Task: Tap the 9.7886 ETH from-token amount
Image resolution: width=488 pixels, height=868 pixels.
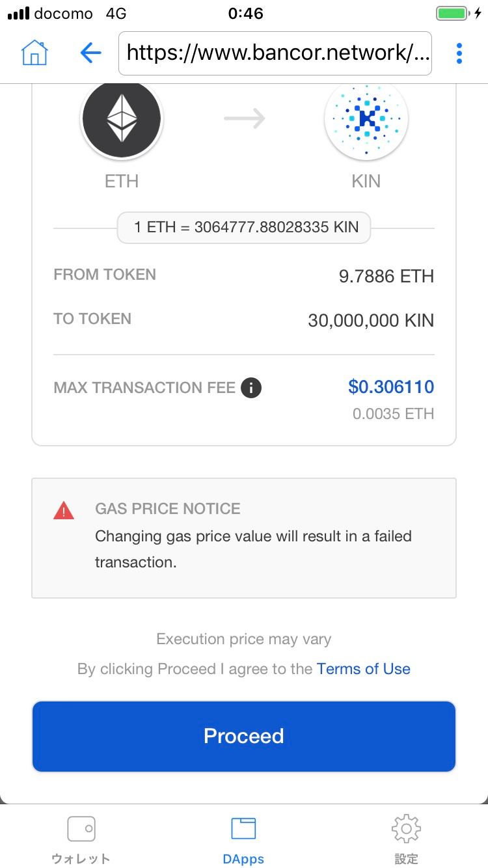Action: point(386,276)
